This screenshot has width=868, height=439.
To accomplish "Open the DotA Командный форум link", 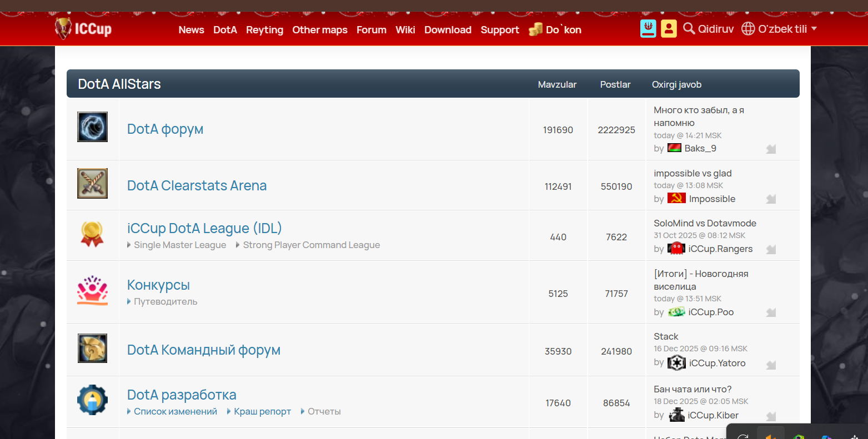I will point(204,350).
